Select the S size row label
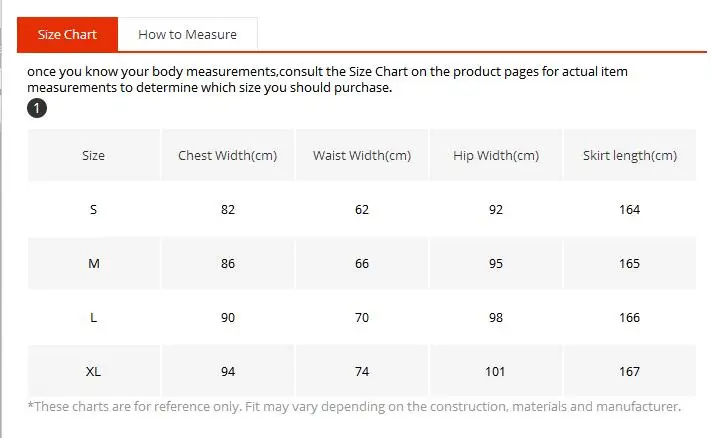The image size is (711, 438). pos(93,209)
